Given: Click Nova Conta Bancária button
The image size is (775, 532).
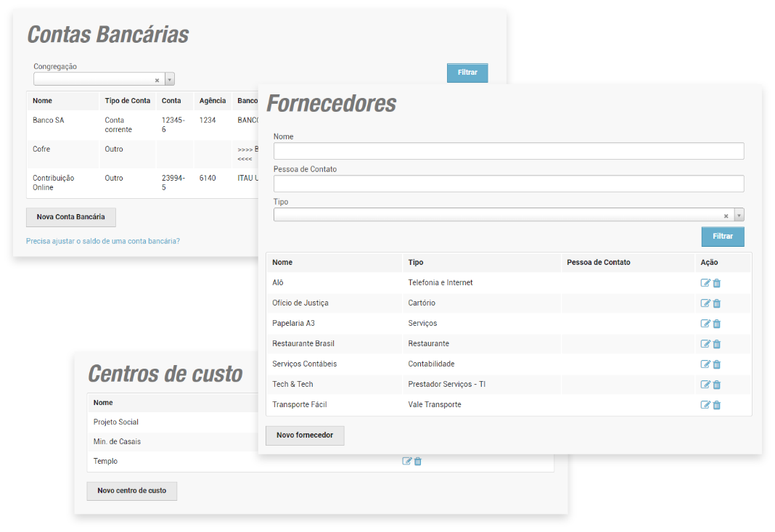Looking at the screenshot, I should coord(70,217).
